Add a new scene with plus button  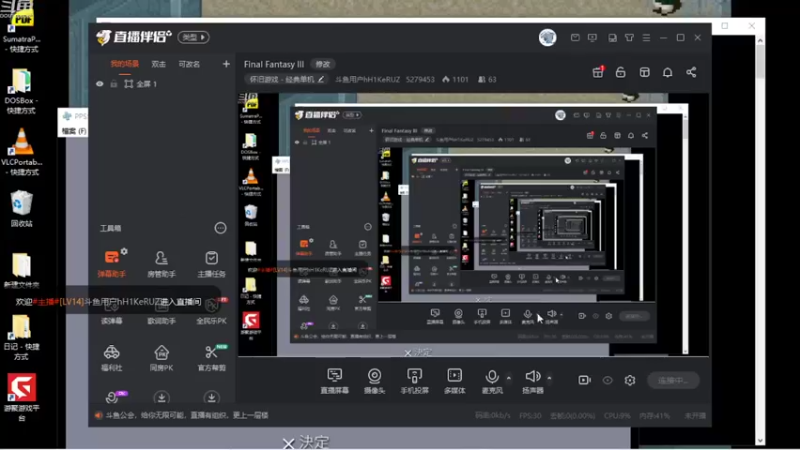[x=226, y=64]
